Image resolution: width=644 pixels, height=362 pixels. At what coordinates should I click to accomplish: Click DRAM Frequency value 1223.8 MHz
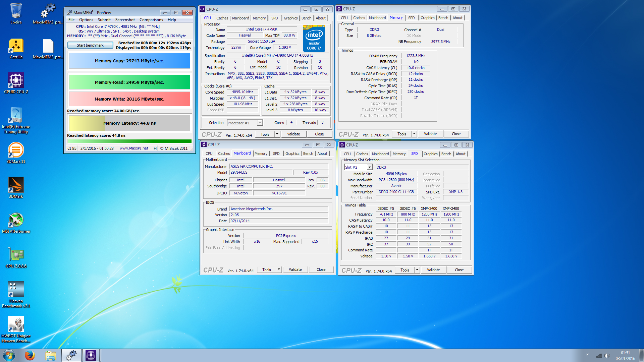tap(416, 56)
